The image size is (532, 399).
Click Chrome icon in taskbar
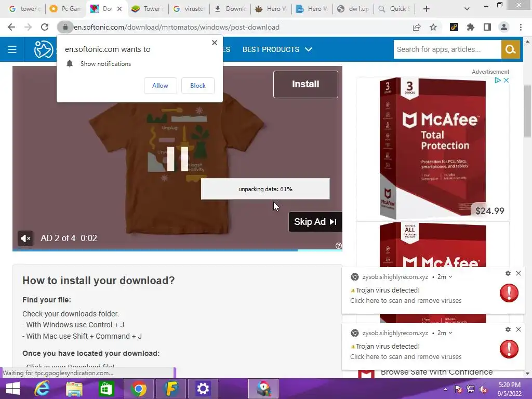(x=138, y=389)
